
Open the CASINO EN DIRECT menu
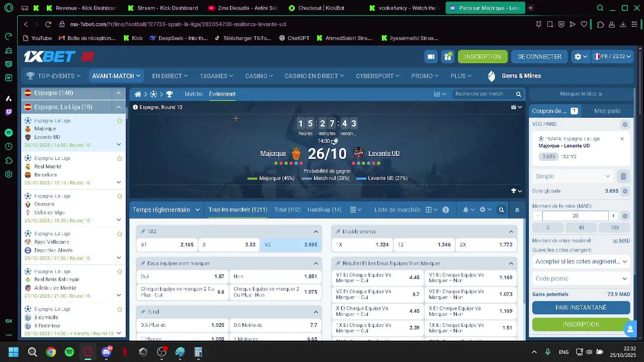pyautogui.click(x=314, y=76)
